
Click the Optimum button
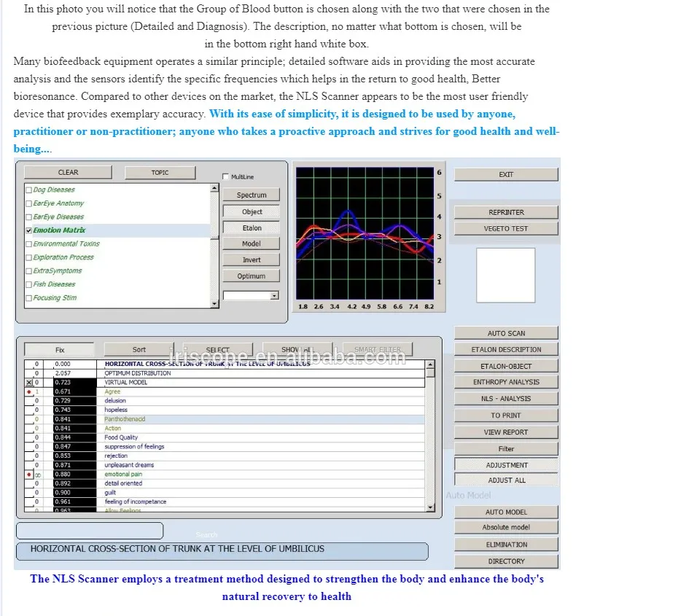click(252, 276)
